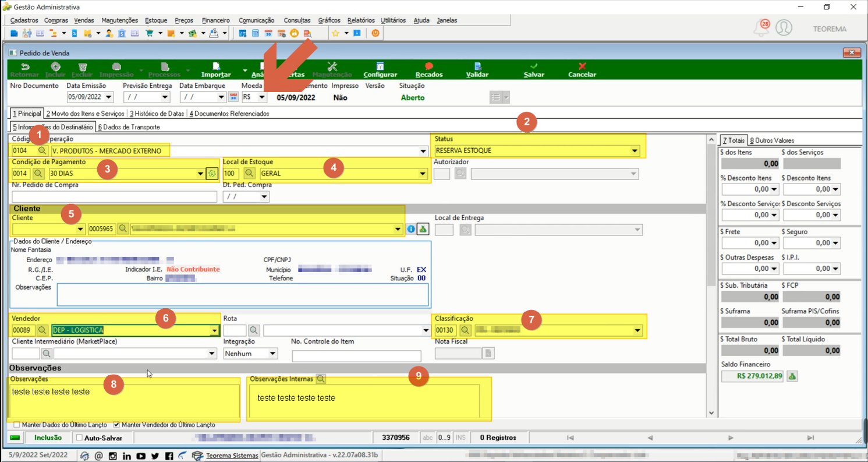
Task: Click the cash register toolbar icon
Action: [214, 33]
